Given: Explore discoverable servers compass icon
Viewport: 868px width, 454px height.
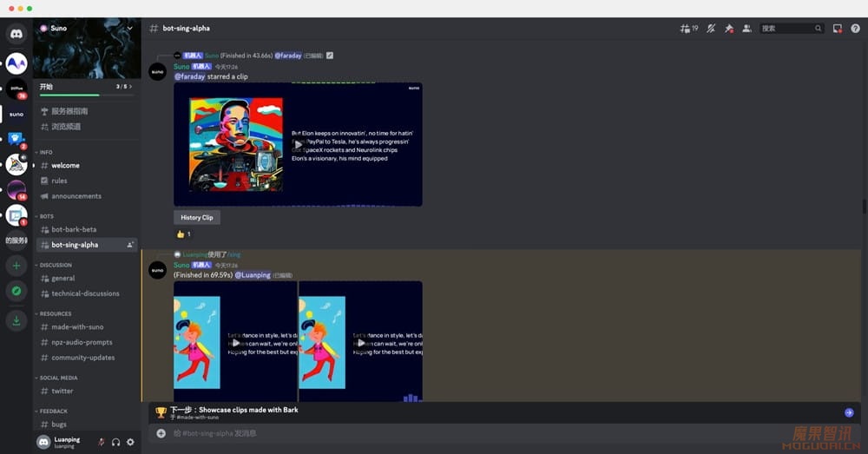Looking at the screenshot, I should [16, 291].
